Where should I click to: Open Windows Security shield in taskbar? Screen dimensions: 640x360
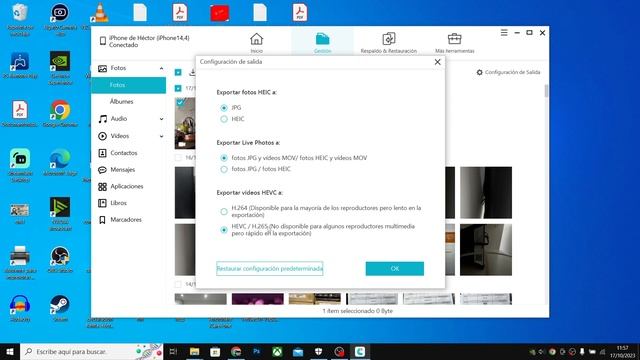[318, 351]
